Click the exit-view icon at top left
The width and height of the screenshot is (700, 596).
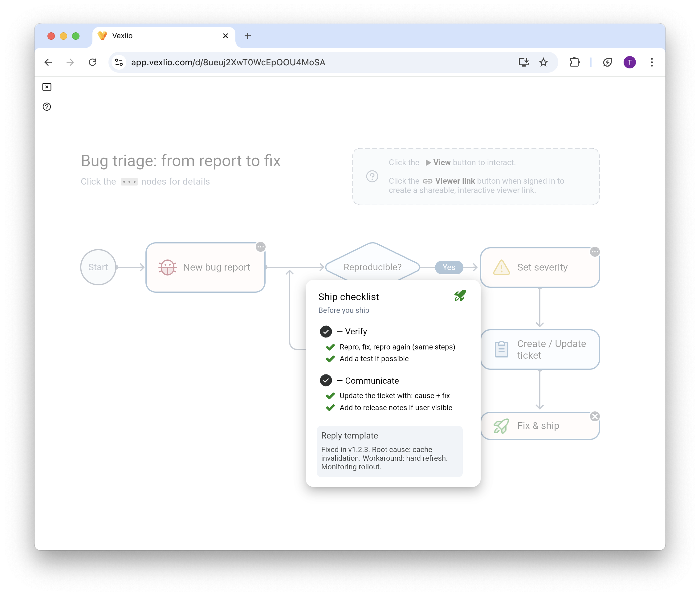pyautogui.click(x=47, y=87)
